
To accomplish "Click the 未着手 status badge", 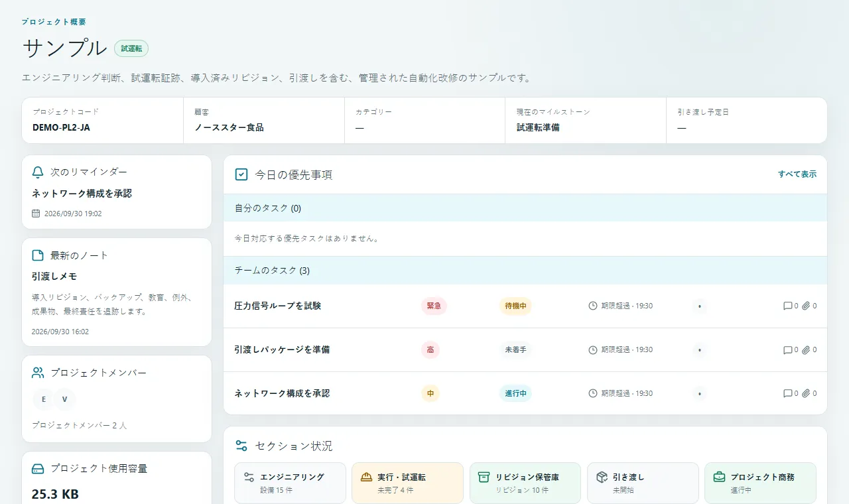I will pyautogui.click(x=515, y=349).
